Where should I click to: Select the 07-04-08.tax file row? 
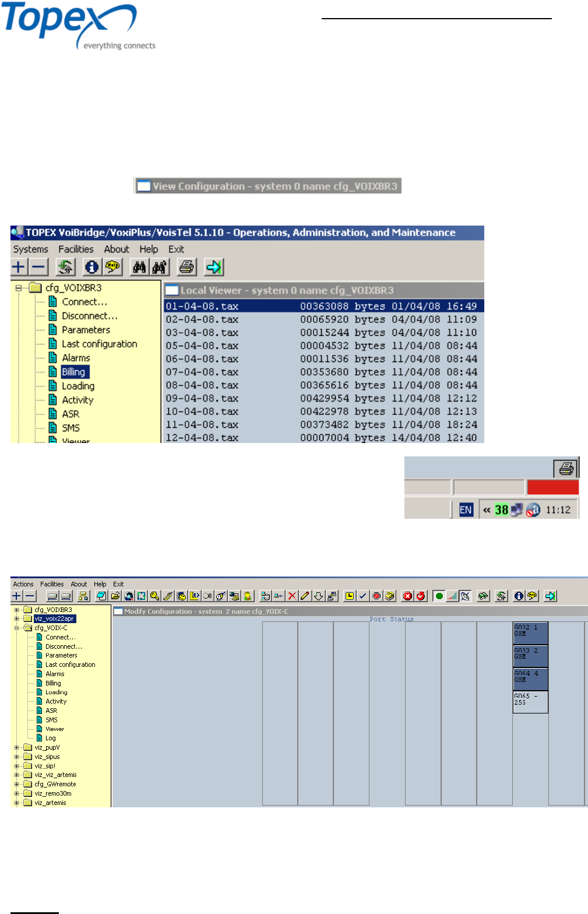(323, 372)
